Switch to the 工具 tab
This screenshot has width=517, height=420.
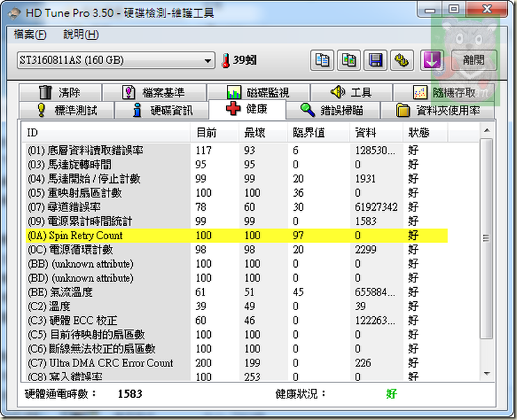click(x=351, y=92)
